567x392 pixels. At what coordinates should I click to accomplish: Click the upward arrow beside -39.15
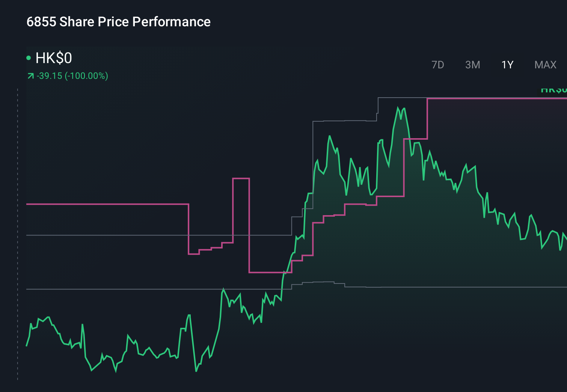tap(30, 75)
